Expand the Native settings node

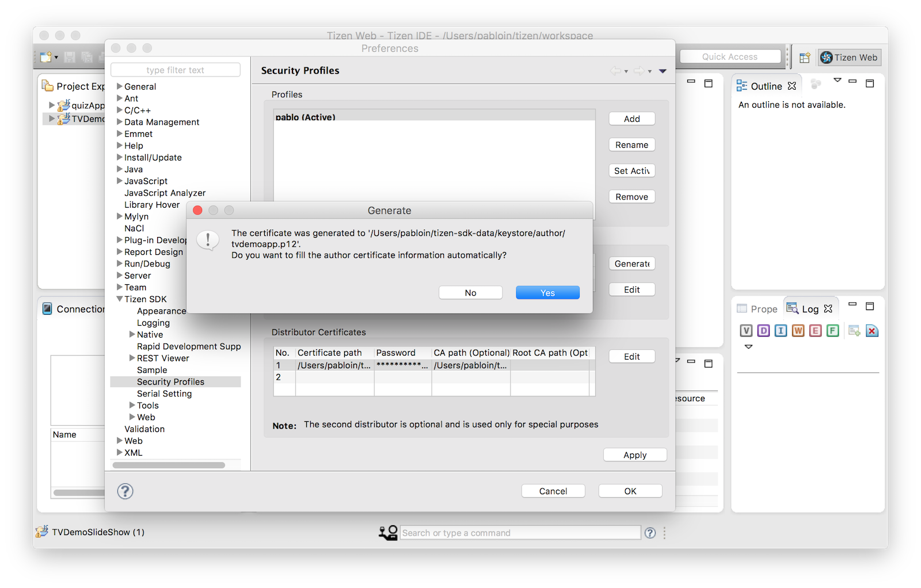pos(132,334)
